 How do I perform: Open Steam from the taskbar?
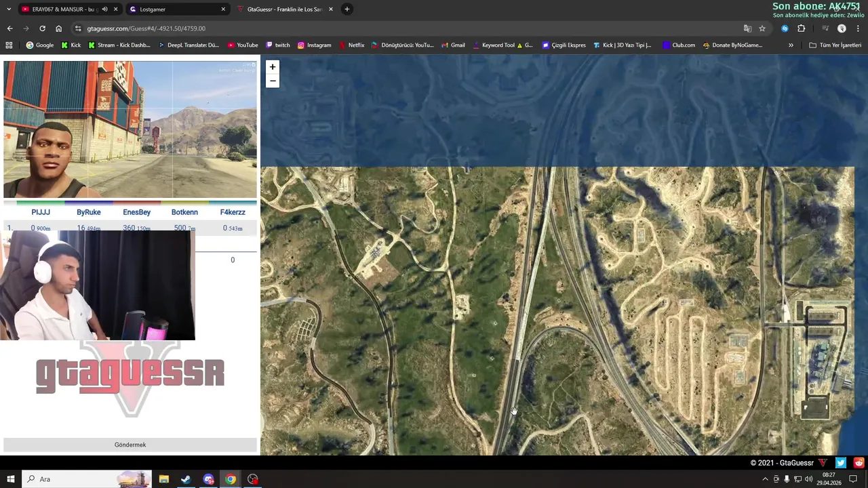[186, 479]
